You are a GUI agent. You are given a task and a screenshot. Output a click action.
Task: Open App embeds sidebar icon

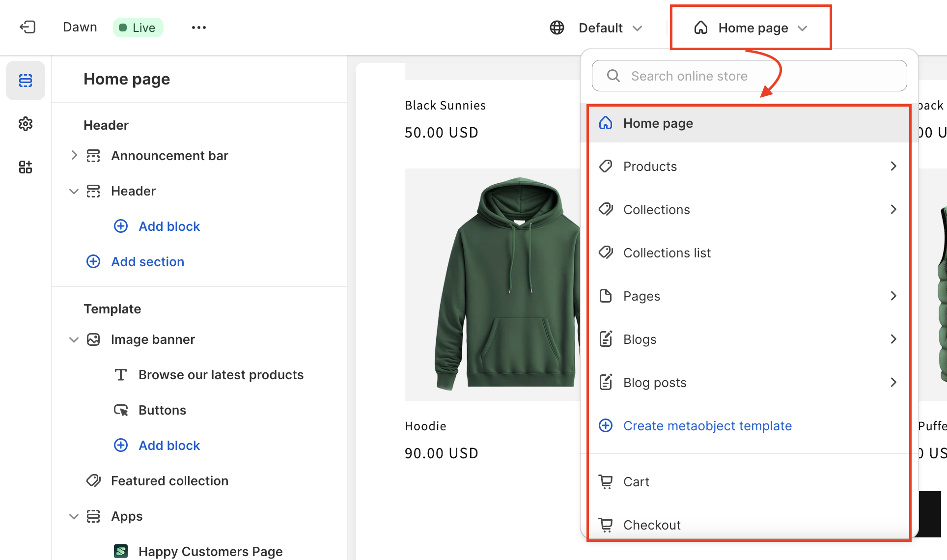click(26, 167)
